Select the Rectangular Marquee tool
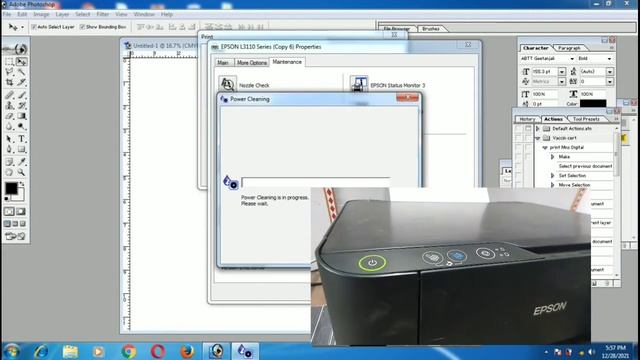 point(9,62)
